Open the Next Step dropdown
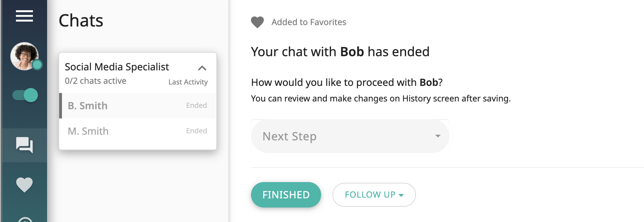Screen dimensions: 644x222 click(x=350, y=136)
